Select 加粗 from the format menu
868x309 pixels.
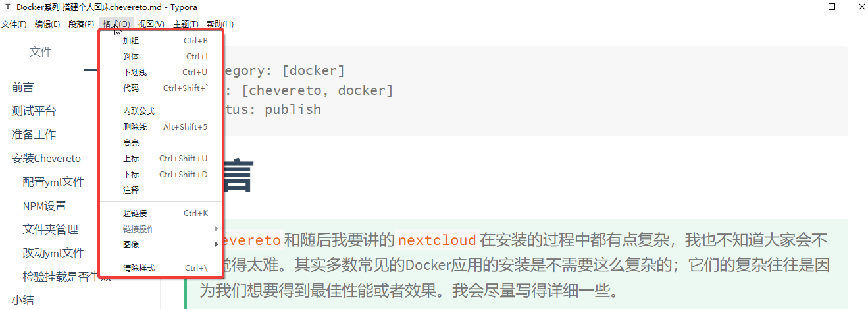click(131, 41)
